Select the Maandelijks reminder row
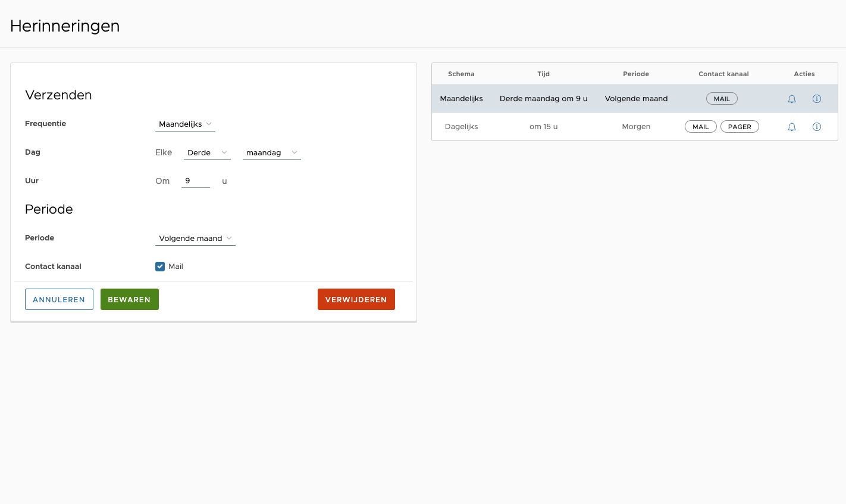 [x=461, y=99]
